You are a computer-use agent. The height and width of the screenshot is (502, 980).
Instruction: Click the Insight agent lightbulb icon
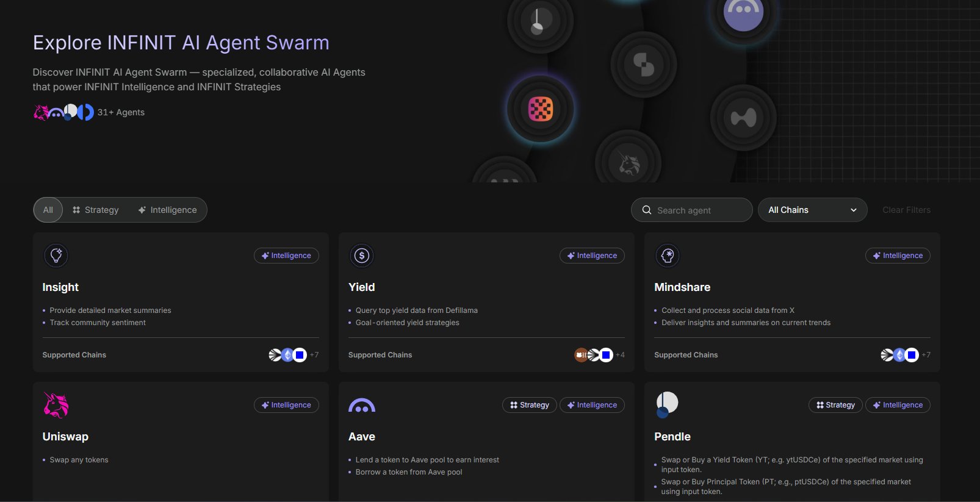[56, 256]
